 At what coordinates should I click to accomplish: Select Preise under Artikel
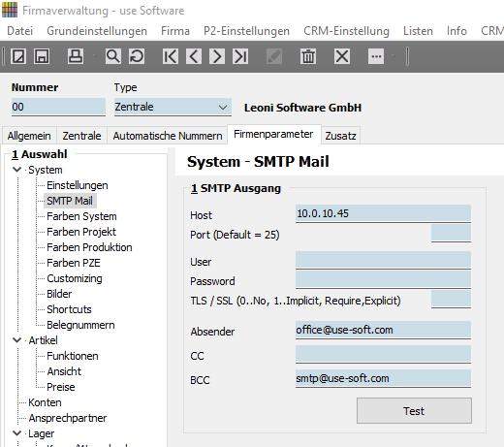tap(61, 387)
